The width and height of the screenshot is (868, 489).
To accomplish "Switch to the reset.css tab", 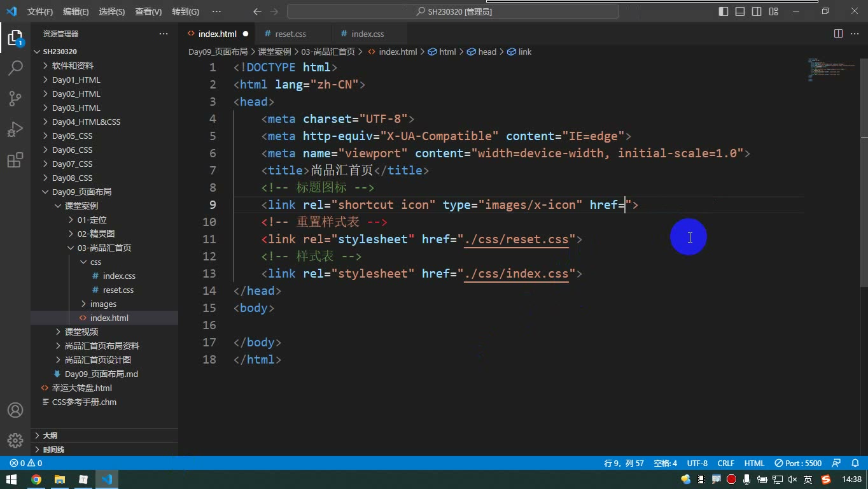I will click(293, 34).
